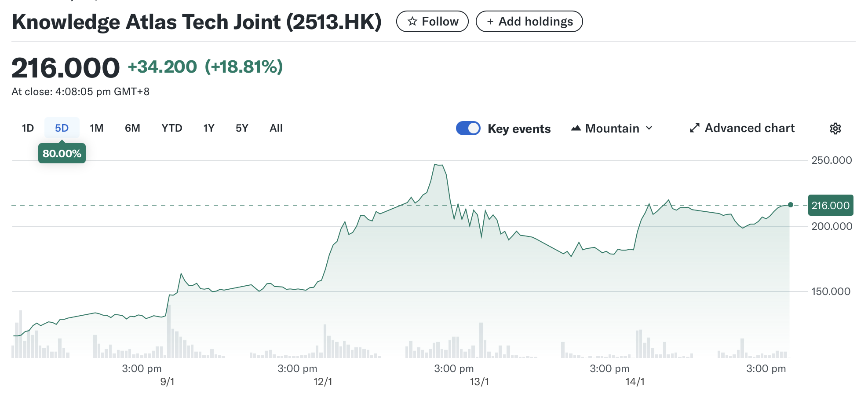Image resolution: width=868 pixels, height=398 pixels.
Task: Switch chart to 6M range
Action: tap(132, 128)
